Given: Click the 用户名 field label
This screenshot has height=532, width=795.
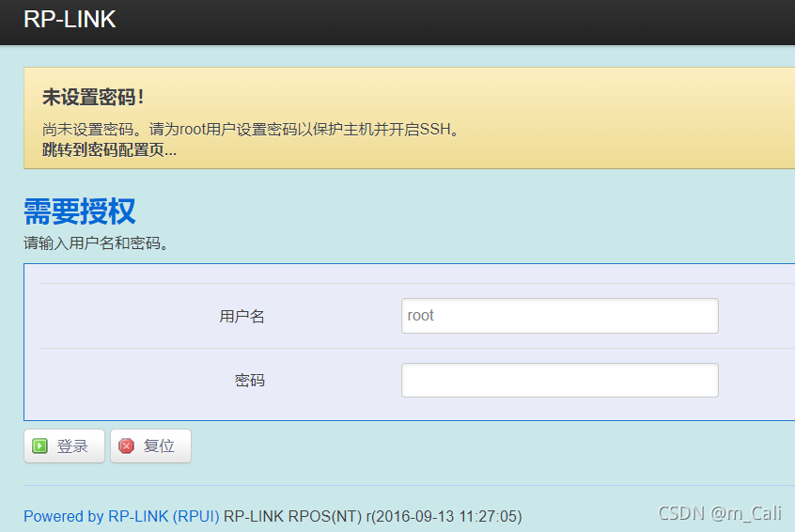Looking at the screenshot, I should coord(242,317).
